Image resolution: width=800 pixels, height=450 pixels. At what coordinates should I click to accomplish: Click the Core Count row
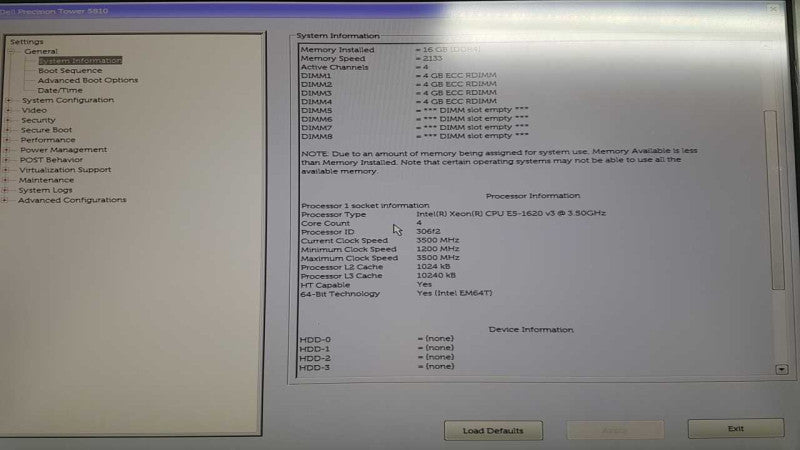click(x=362, y=223)
